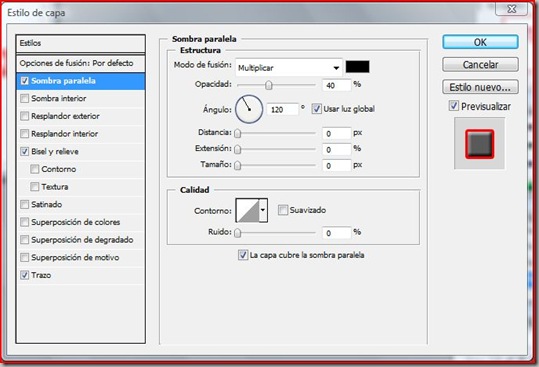Open the Satinado settings row
Image resolution: width=539 pixels, height=367 pixels.
click(80, 204)
